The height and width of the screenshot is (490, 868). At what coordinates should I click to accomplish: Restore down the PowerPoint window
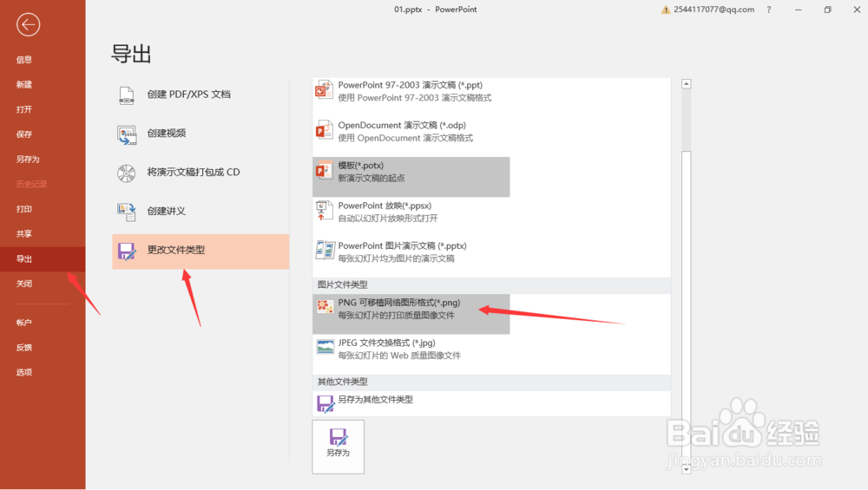point(827,10)
